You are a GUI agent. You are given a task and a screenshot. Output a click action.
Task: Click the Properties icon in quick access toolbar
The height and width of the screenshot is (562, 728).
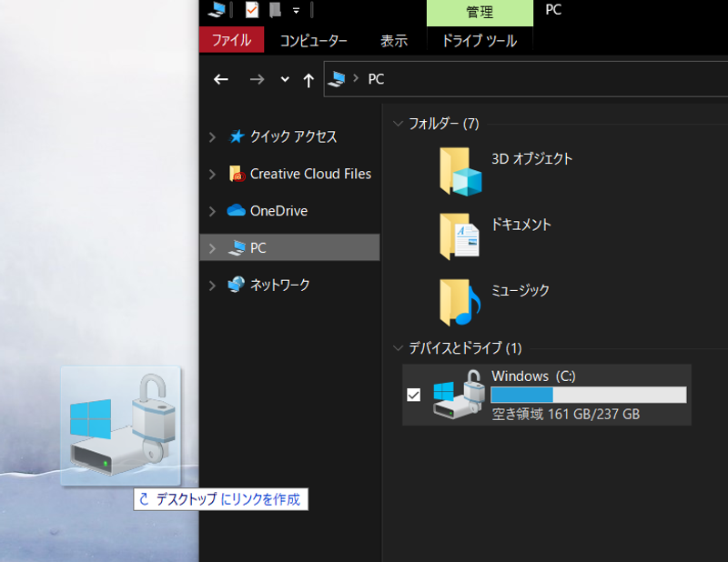(252, 10)
